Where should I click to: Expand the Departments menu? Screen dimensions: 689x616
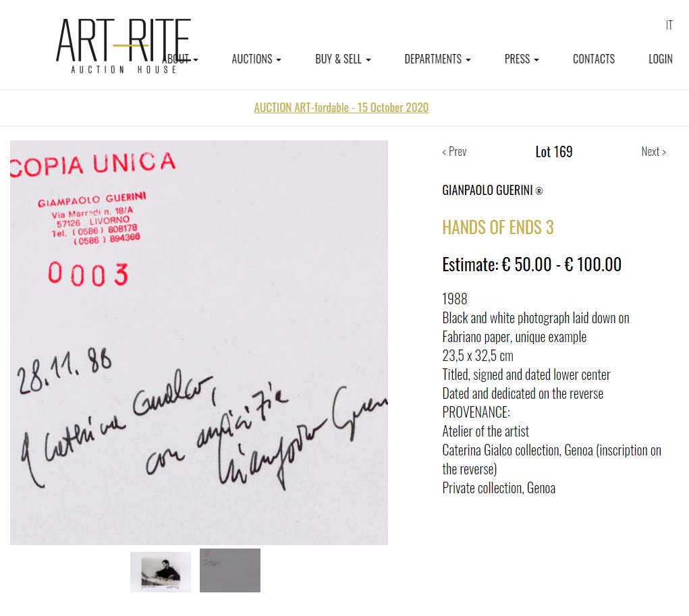click(x=437, y=59)
